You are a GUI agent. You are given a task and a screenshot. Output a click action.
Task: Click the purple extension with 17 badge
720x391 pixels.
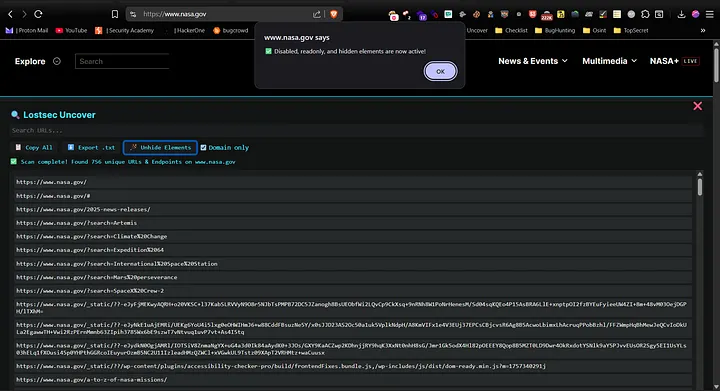coord(422,15)
